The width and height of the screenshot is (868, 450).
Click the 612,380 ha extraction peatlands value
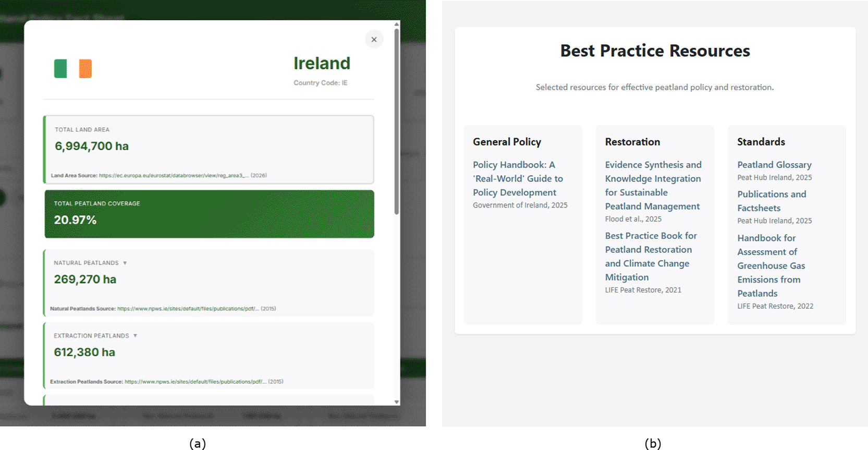84,352
